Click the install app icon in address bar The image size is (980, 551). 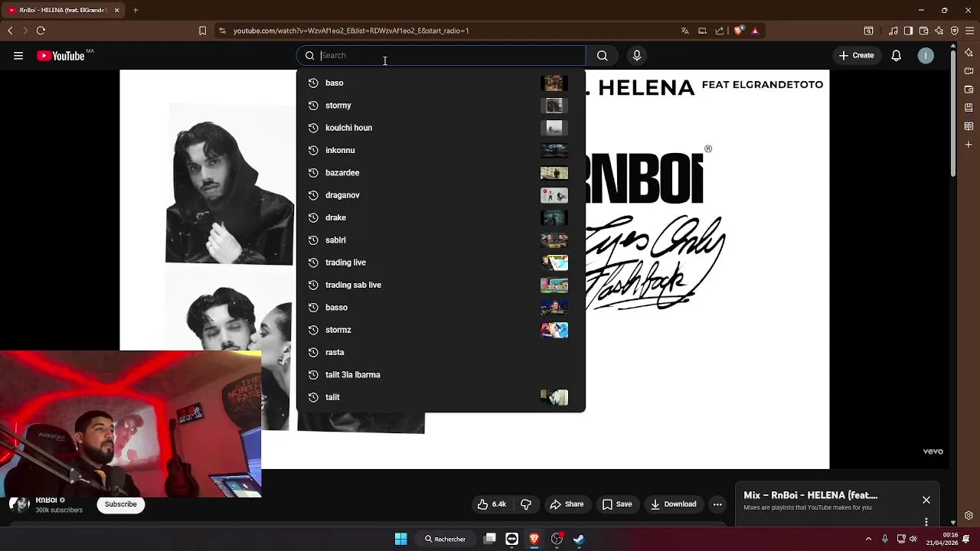(702, 31)
